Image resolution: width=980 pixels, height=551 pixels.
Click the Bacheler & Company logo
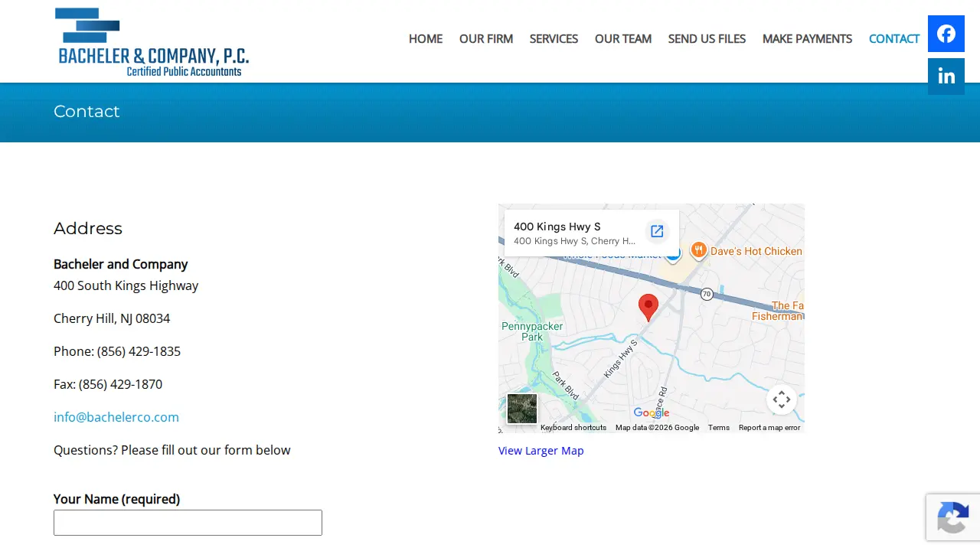tap(152, 42)
